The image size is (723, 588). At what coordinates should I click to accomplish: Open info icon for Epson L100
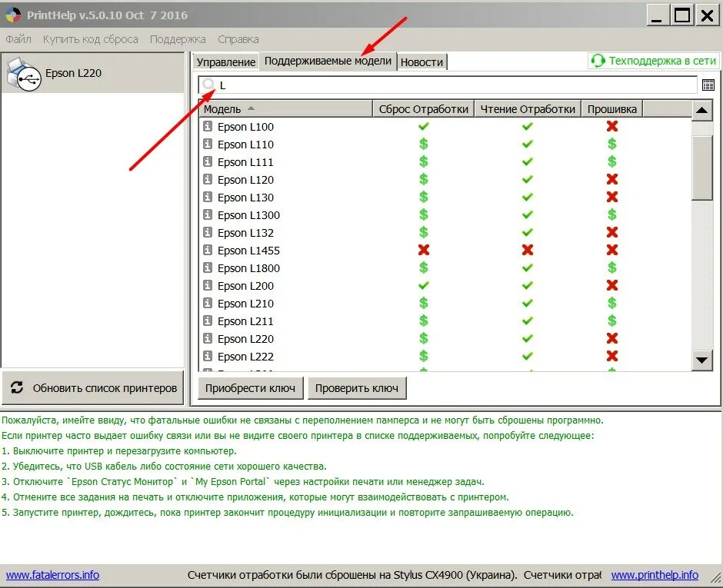click(x=208, y=126)
